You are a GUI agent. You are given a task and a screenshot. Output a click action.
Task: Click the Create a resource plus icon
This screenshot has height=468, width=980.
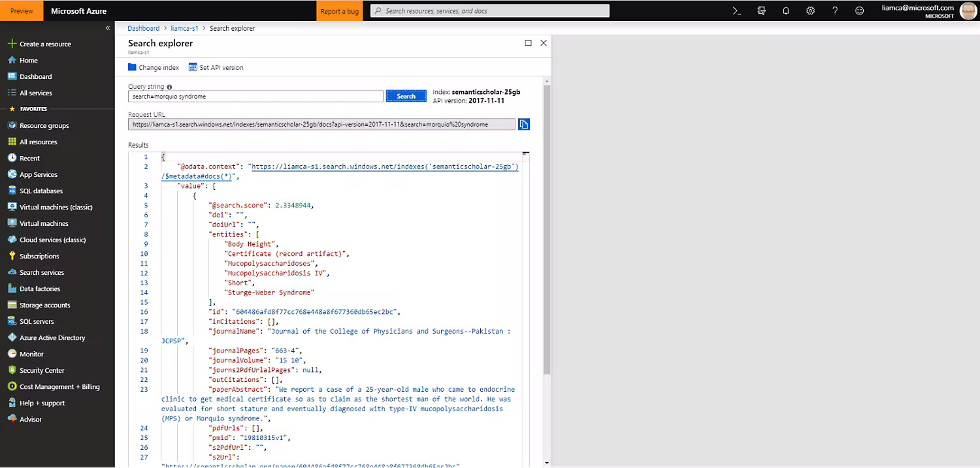click(x=12, y=44)
